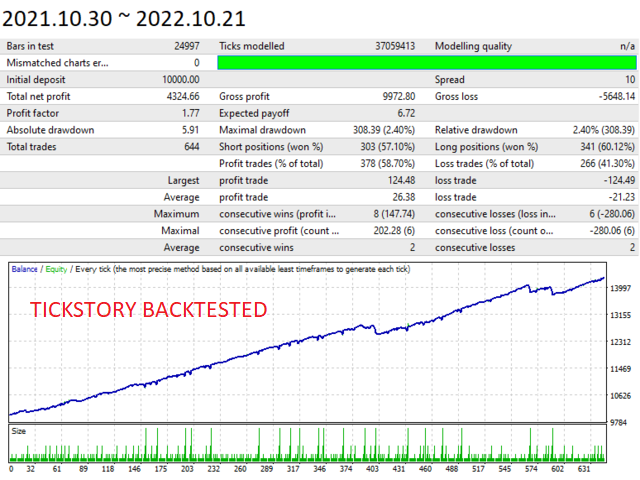The height and width of the screenshot is (480, 640).
Task: Select the Bars in test value 24997
Action: [187, 46]
